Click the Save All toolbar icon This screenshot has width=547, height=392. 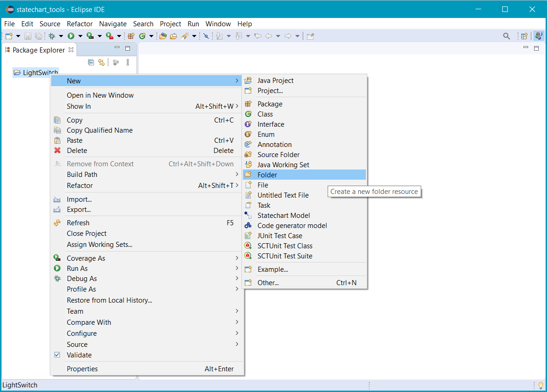coord(38,36)
